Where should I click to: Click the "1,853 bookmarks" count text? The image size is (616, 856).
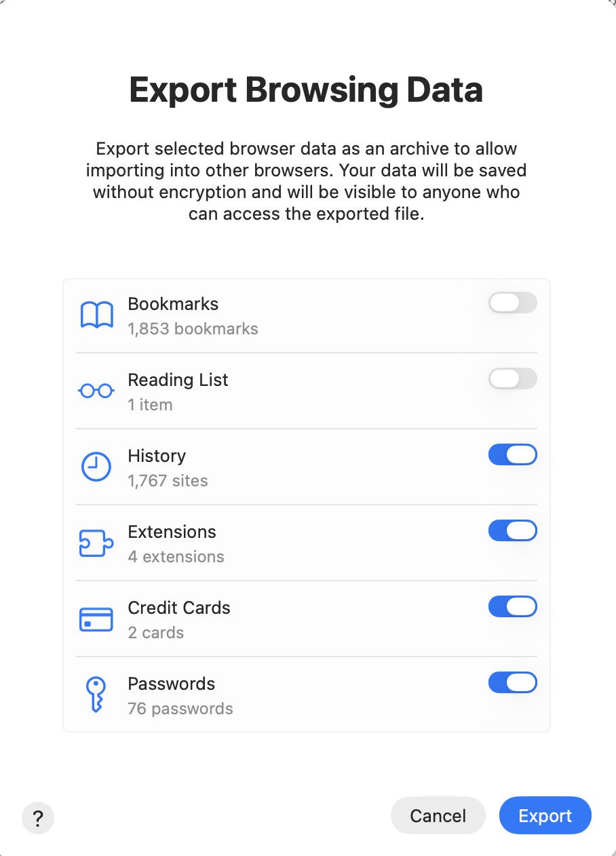(193, 329)
